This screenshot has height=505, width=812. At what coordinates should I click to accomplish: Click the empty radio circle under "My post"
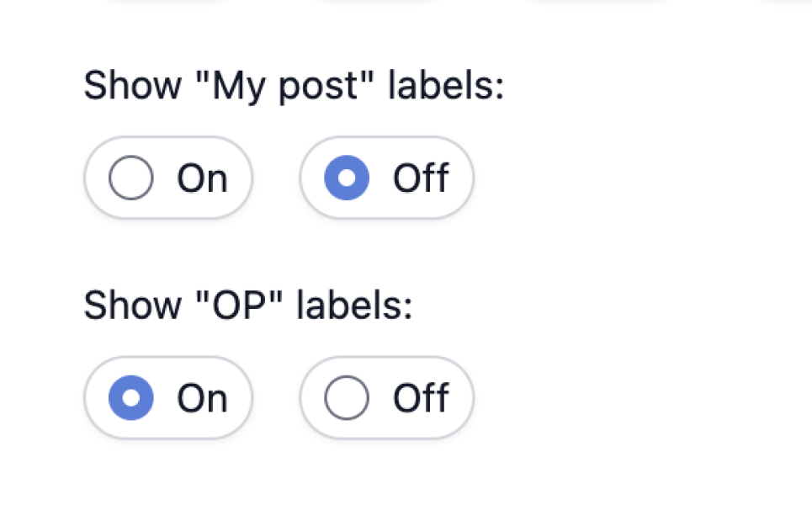[x=131, y=178]
